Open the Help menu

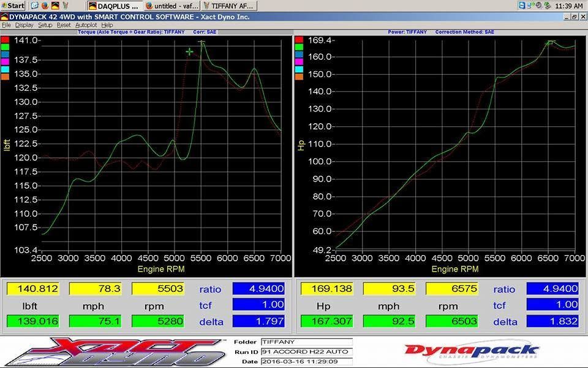pos(107,25)
